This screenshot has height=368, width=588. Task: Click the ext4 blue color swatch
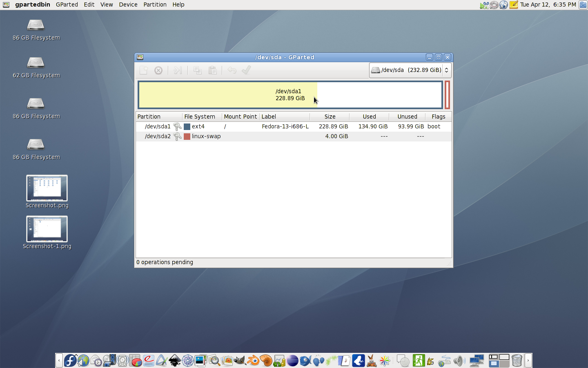[x=187, y=127]
